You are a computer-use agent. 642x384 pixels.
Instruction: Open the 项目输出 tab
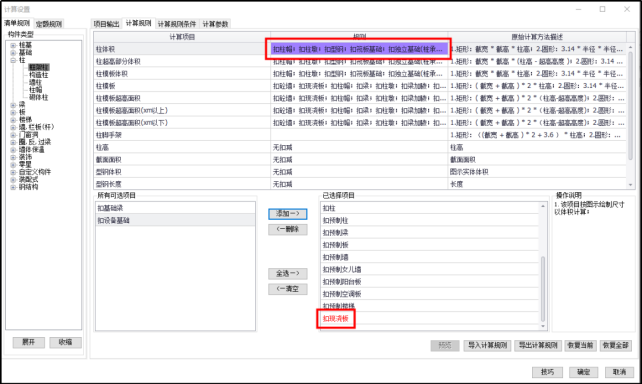[106, 24]
